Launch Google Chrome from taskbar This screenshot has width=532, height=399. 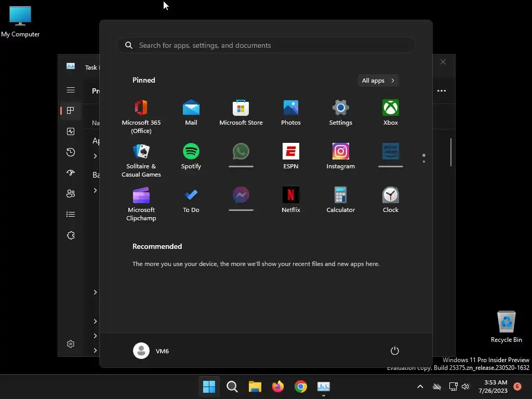point(301,387)
